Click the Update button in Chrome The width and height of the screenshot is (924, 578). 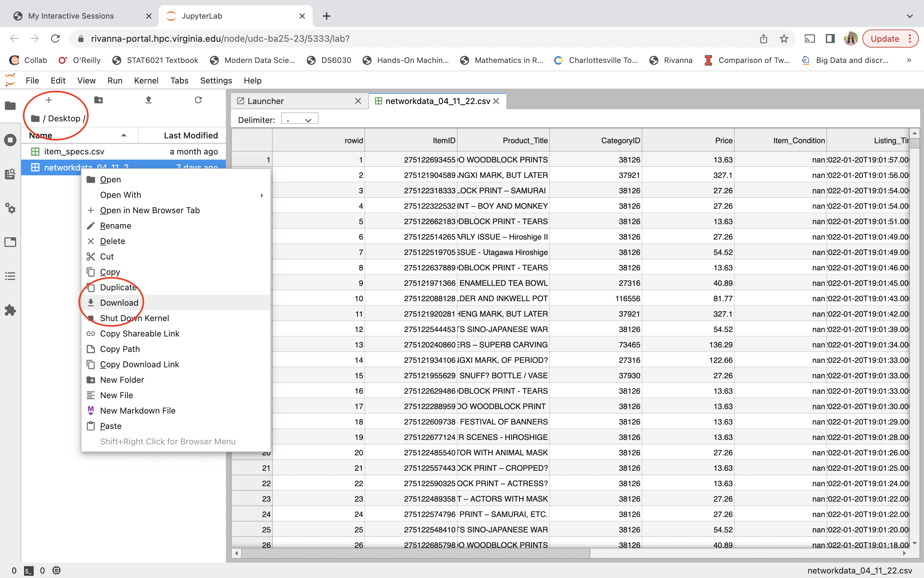(890, 39)
